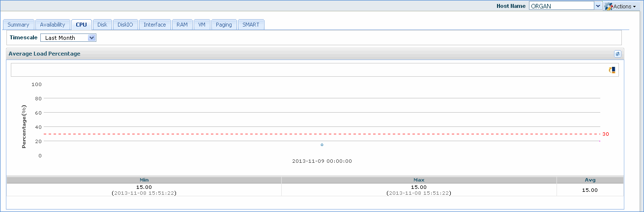
Task: Expand the Host Name dropdown arrow
Action: (x=598, y=6)
